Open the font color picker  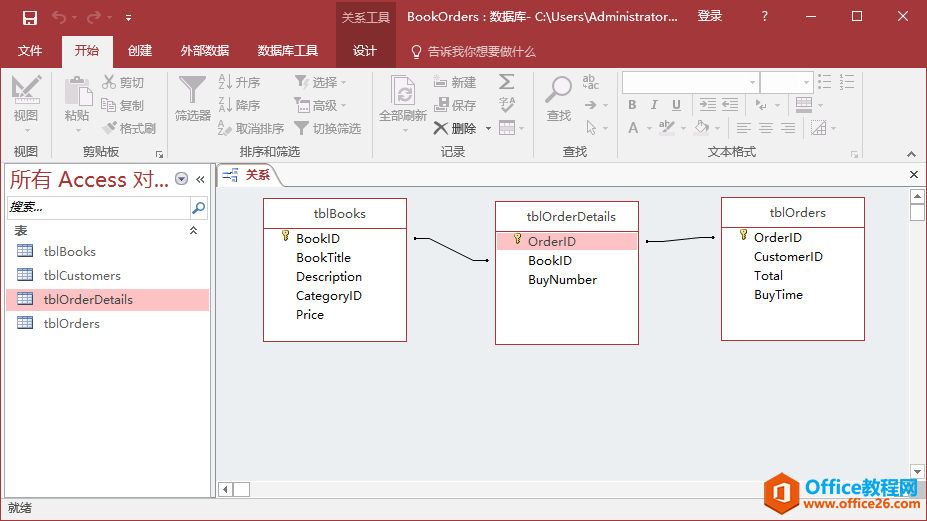coord(634,128)
